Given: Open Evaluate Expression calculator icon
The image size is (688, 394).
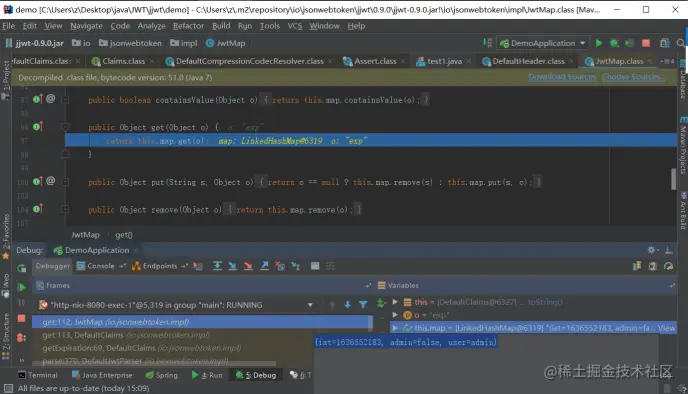Looking at the screenshot, I should [x=315, y=266].
